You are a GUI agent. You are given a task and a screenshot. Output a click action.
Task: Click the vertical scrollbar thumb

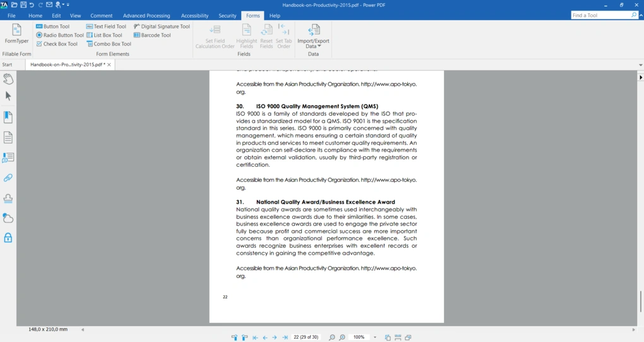(640, 302)
